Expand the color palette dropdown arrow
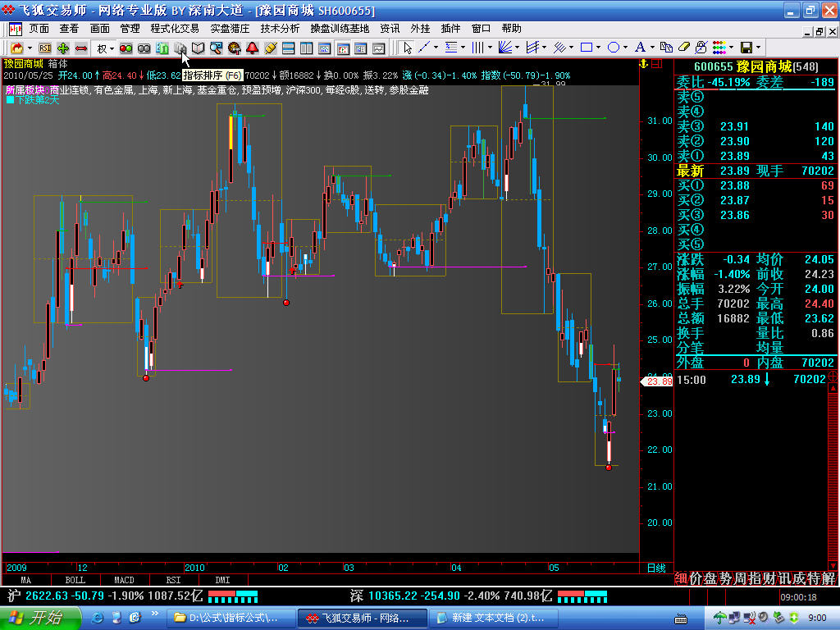This screenshot has height=630, width=840. coord(732,48)
